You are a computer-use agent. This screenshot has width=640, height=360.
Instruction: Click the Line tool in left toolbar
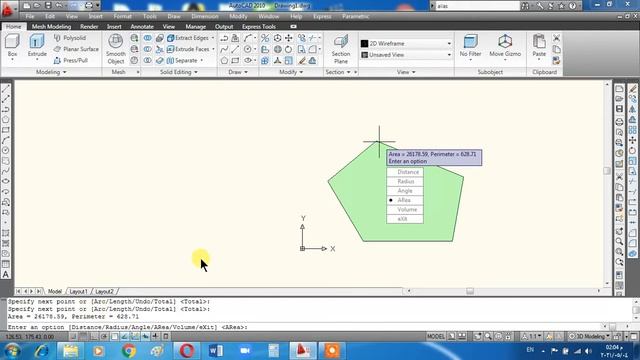[x=6, y=89]
